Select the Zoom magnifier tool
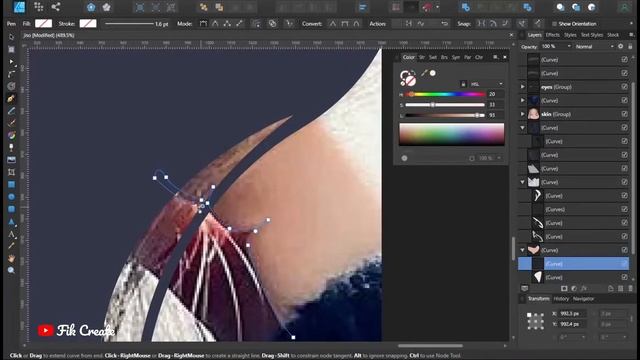This screenshot has width=640, height=360. pyautogui.click(x=11, y=270)
